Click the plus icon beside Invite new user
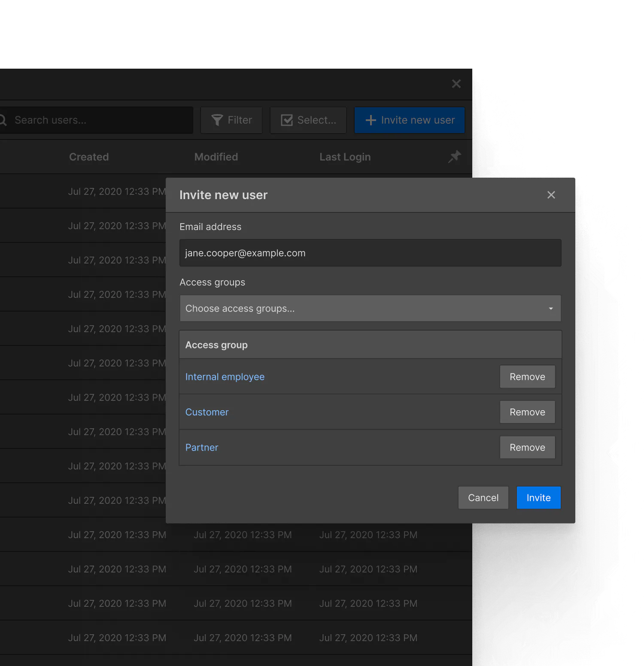 click(x=370, y=120)
